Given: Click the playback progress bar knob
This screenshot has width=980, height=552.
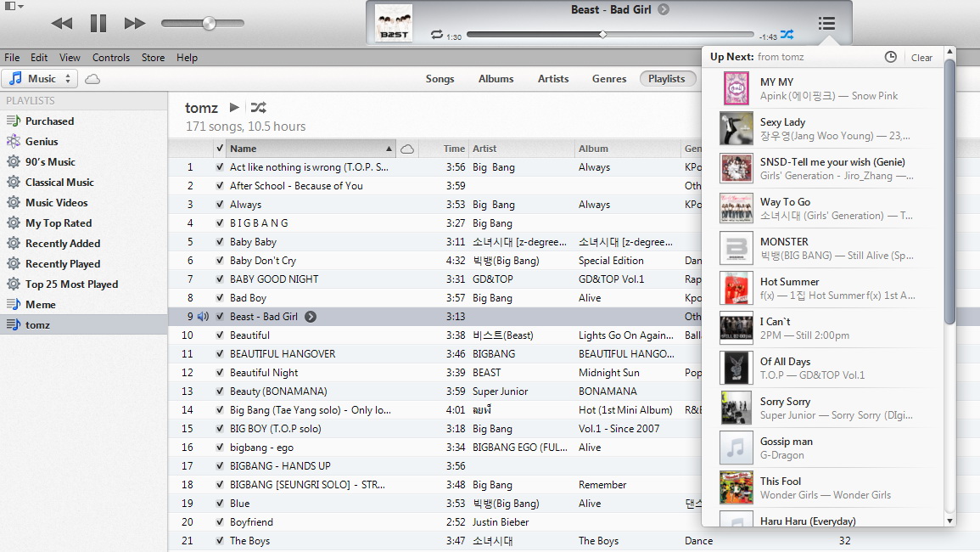Looking at the screenshot, I should [602, 35].
